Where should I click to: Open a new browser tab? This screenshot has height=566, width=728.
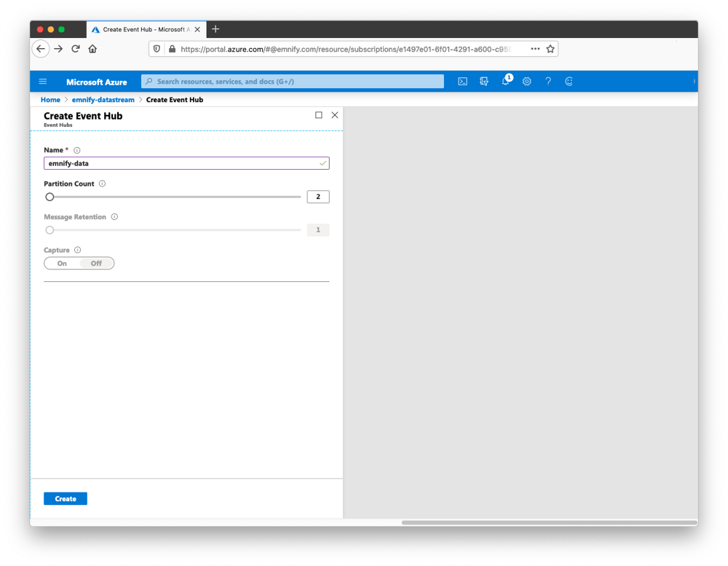click(215, 29)
